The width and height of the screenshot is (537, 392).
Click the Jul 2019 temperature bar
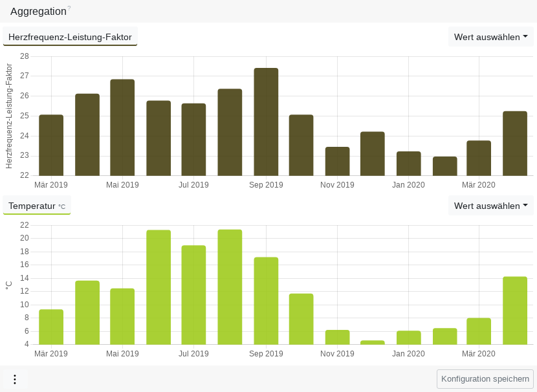point(193,295)
